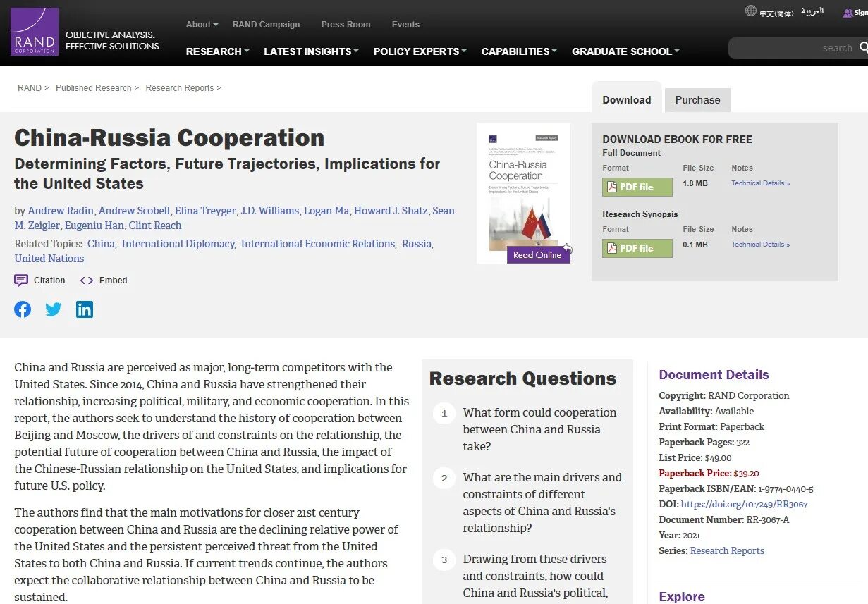Expand the POLICY EXPERTS menu
This screenshot has width=868, height=604.
[x=420, y=51]
